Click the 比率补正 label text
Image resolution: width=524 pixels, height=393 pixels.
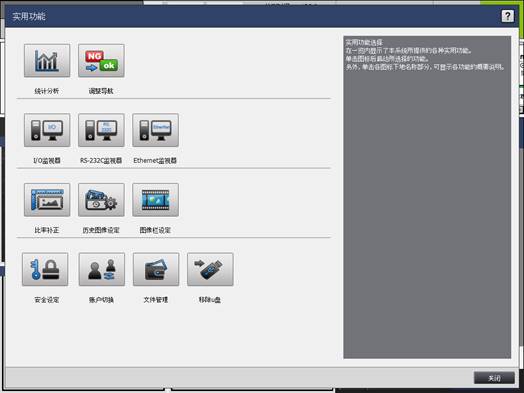coord(47,230)
